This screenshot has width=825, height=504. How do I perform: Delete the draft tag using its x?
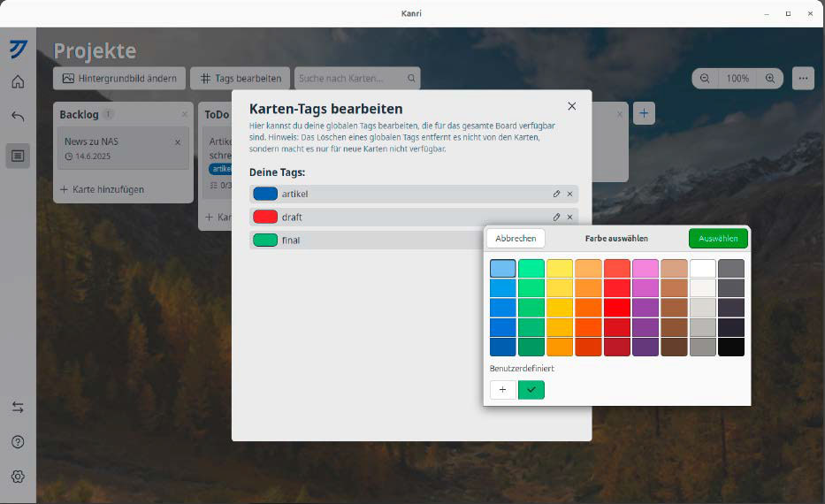pyautogui.click(x=570, y=217)
